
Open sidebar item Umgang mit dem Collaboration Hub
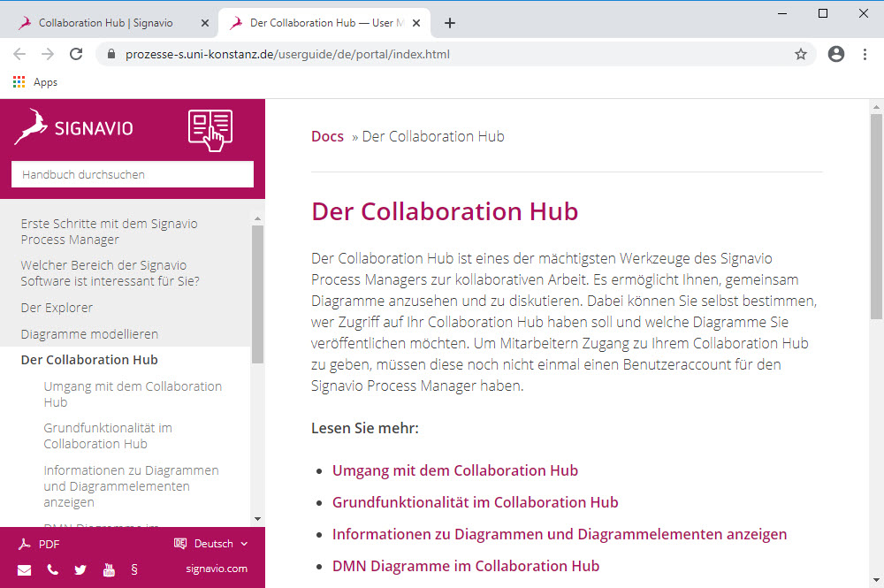point(133,394)
